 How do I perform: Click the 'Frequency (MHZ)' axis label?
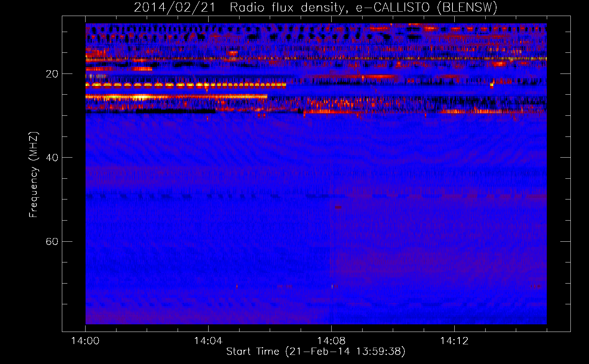33,175
